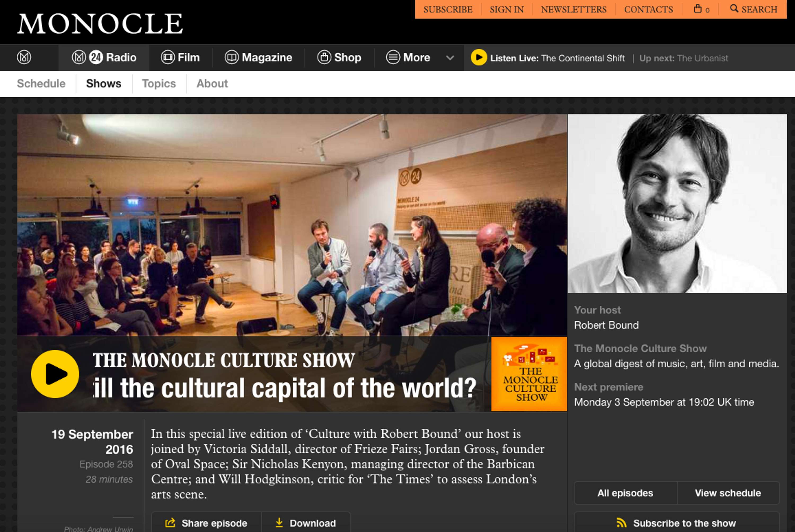The width and height of the screenshot is (795, 532).
Task: Click the Monocle M home icon
Action: 24,57
